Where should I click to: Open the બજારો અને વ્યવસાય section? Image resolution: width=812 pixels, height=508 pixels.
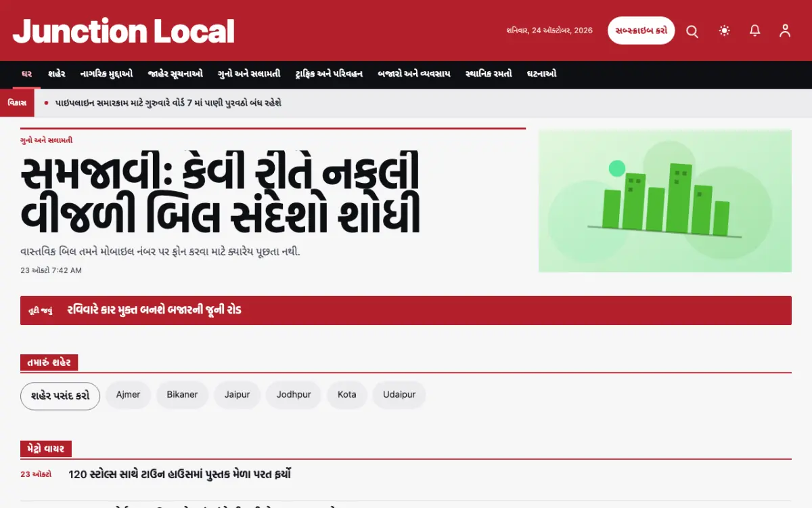pos(414,74)
